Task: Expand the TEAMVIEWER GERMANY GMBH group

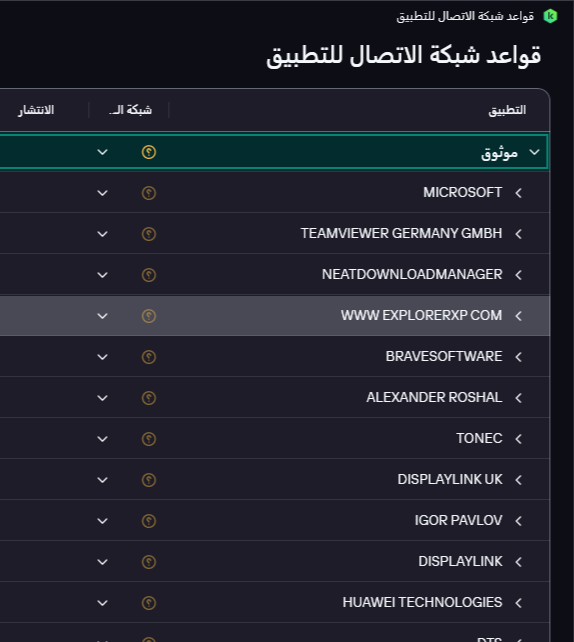Action: (x=519, y=234)
